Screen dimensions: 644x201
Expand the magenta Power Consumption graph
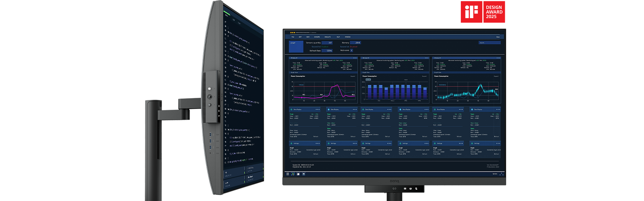pyautogui.click(x=353, y=76)
